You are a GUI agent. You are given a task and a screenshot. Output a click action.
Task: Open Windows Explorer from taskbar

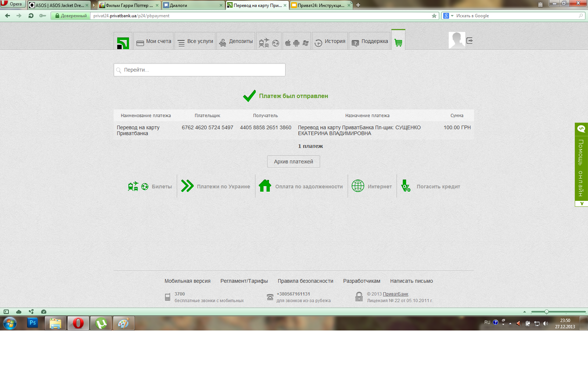coord(55,323)
